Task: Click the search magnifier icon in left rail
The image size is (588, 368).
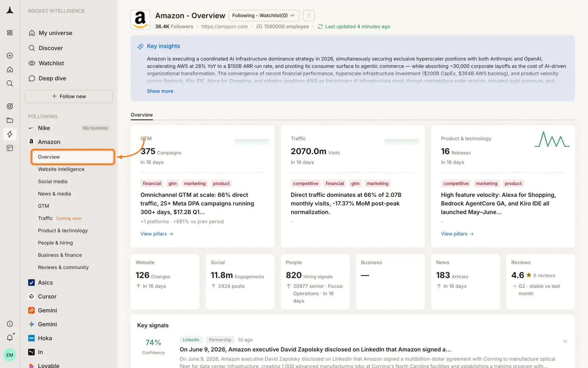Action: (10, 84)
